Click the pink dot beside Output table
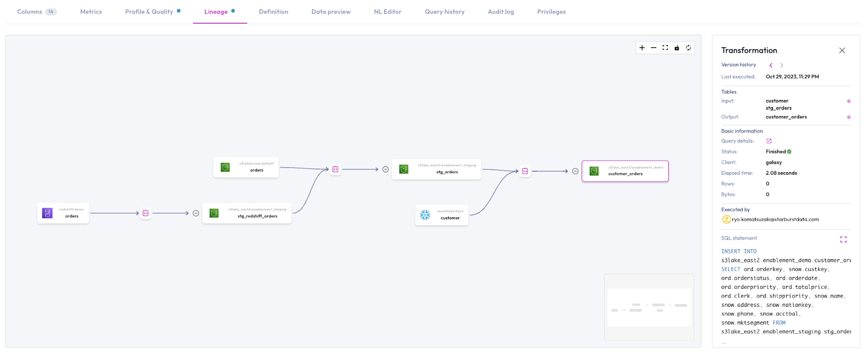 (x=848, y=117)
